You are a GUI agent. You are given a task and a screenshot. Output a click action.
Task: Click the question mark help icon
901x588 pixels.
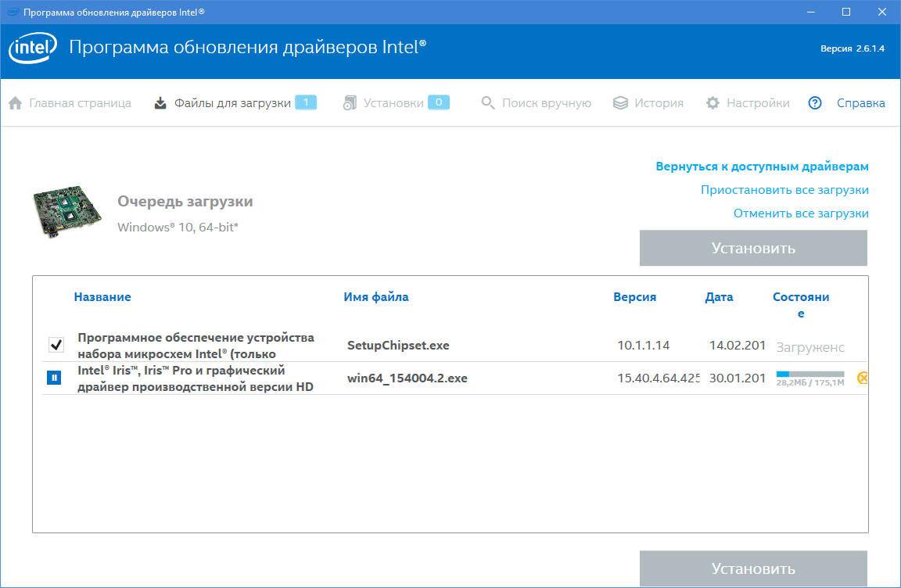(815, 102)
